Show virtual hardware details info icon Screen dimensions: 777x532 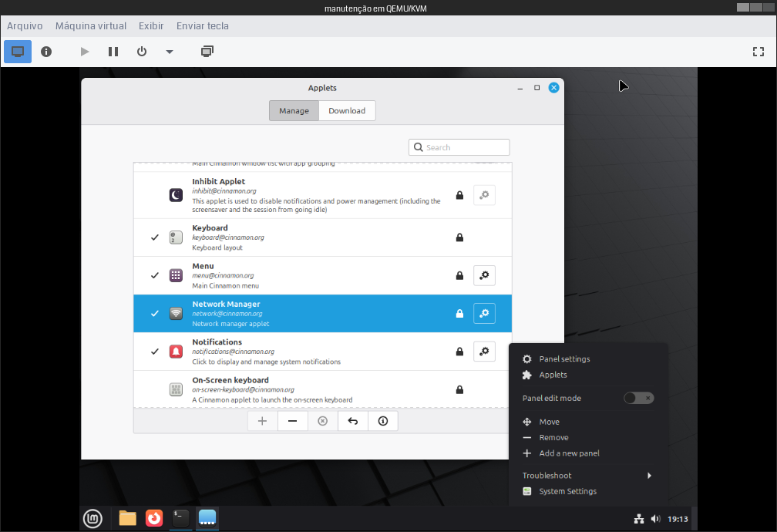click(46, 52)
